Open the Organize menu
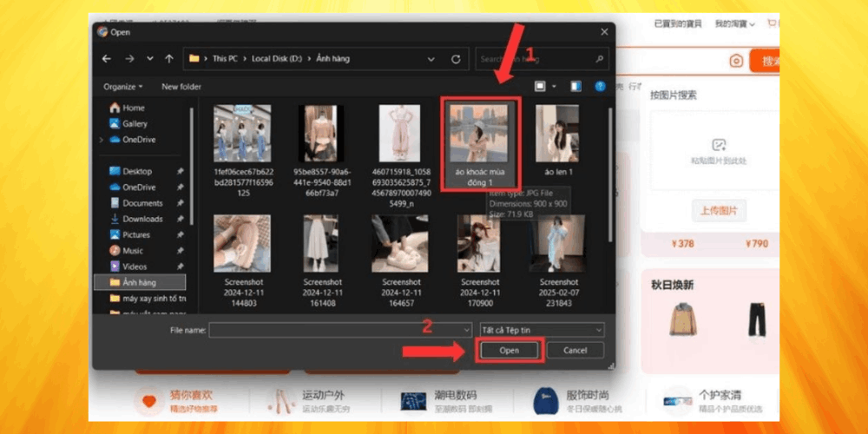Image resolution: width=868 pixels, height=434 pixels. [x=123, y=87]
